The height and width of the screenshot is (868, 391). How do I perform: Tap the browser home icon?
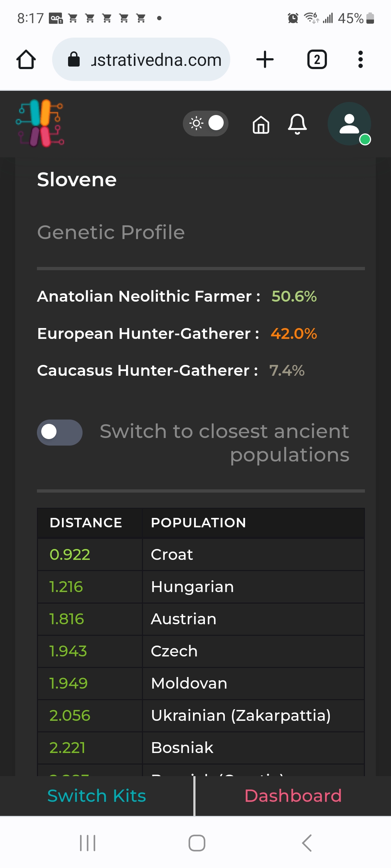point(26,59)
